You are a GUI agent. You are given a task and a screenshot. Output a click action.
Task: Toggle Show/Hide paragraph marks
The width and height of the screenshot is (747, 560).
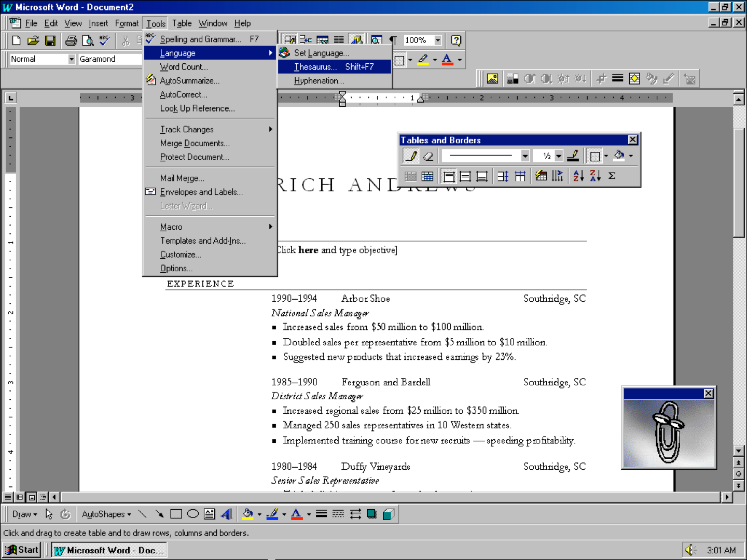click(x=393, y=40)
